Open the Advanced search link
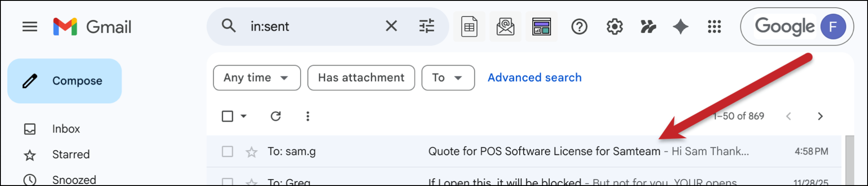This screenshot has width=868, height=186. pyautogui.click(x=535, y=78)
